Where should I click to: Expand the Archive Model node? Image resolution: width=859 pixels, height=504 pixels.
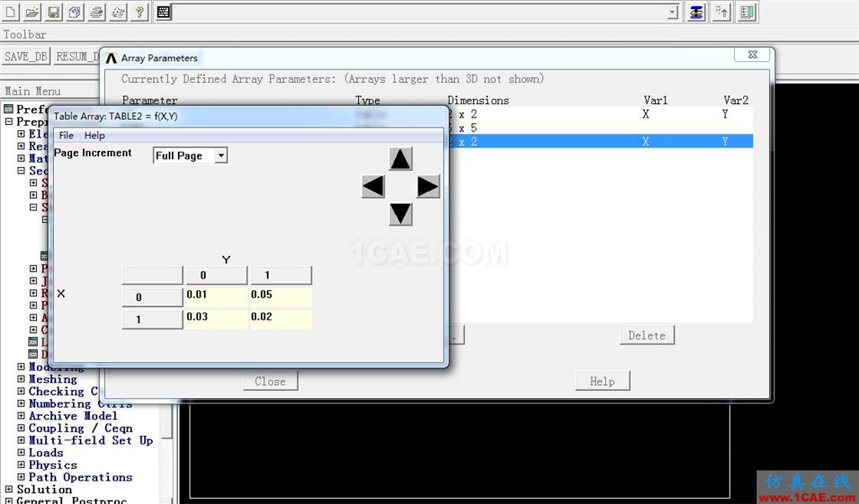(21, 416)
